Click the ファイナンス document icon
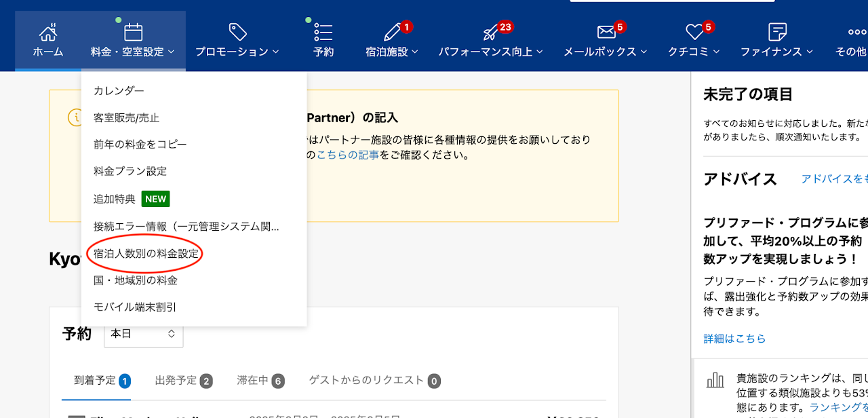 click(x=777, y=32)
